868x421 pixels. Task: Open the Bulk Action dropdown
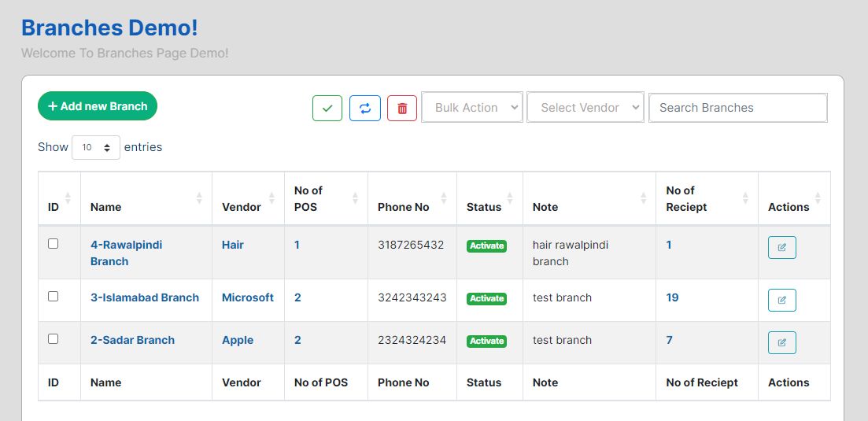pos(472,108)
